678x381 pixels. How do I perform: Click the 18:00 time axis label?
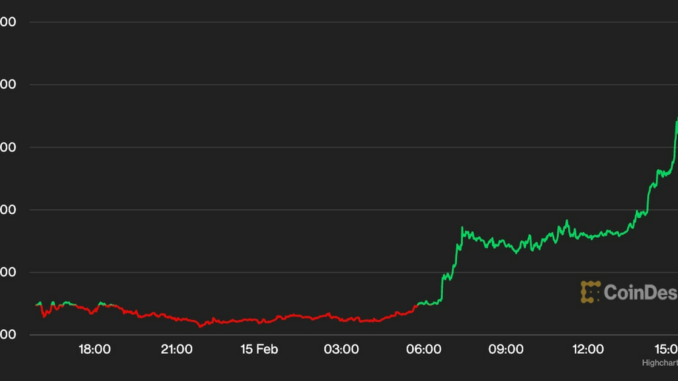point(94,349)
